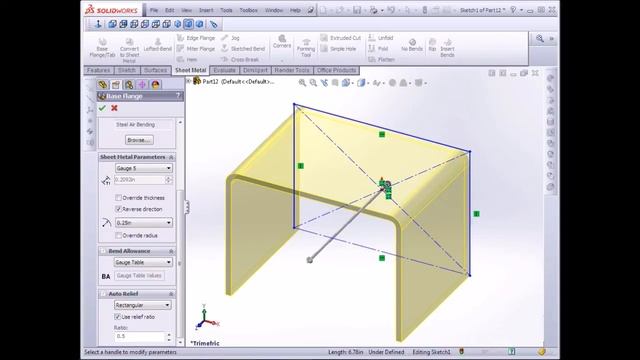Image resolution: width=640 pixels, height=360 pixels.
Task: Select the Fold tool
Action: [378, 49]
